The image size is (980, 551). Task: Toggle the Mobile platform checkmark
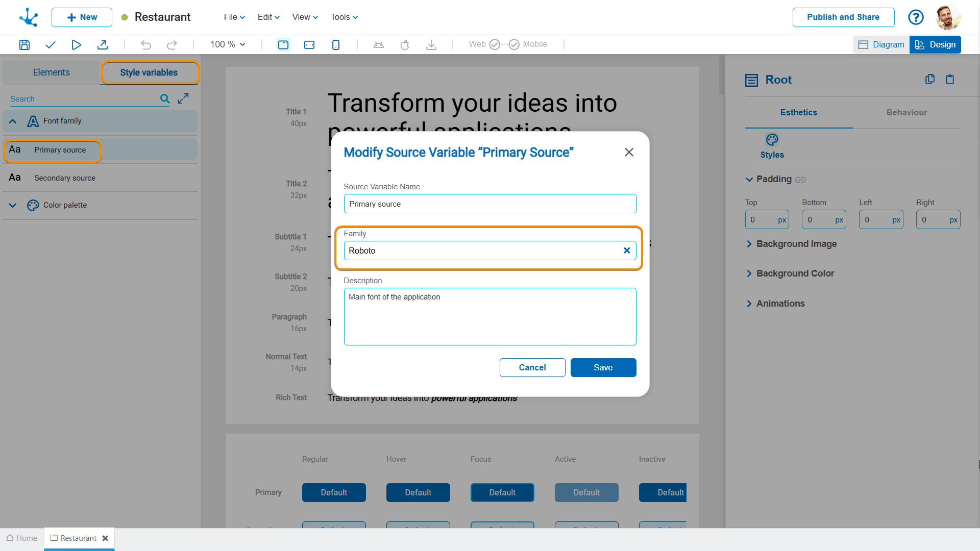[x=514, y=45]
